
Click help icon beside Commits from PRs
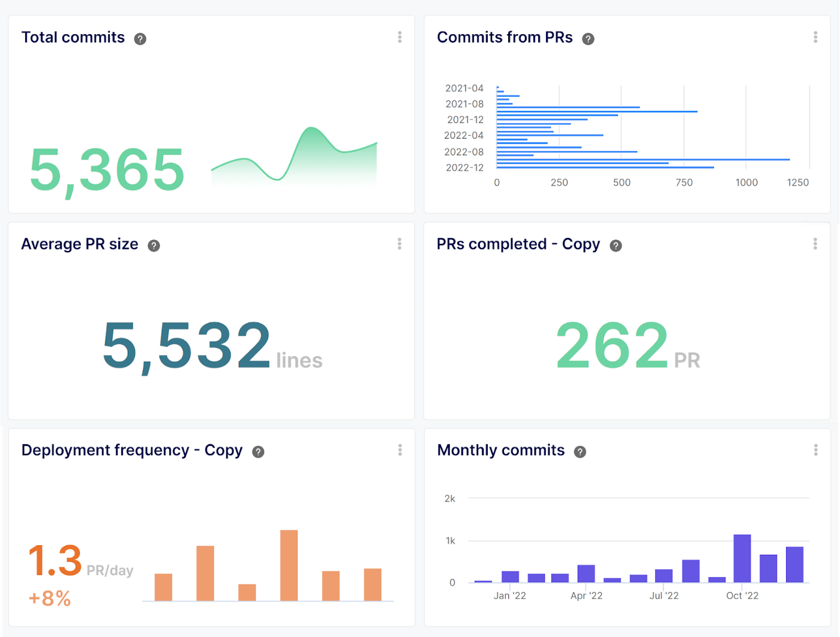pyautogui.click(x=588, y=39)
